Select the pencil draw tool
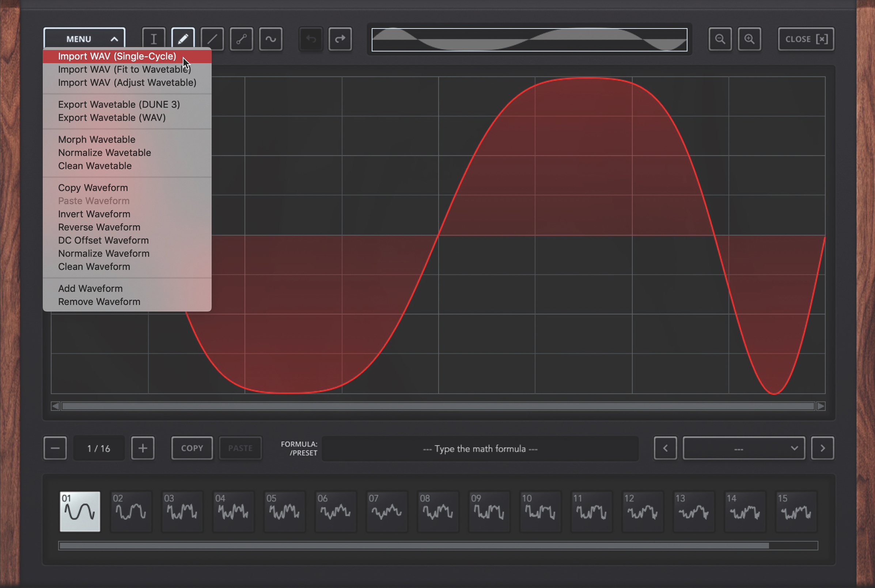 (183, 39)
